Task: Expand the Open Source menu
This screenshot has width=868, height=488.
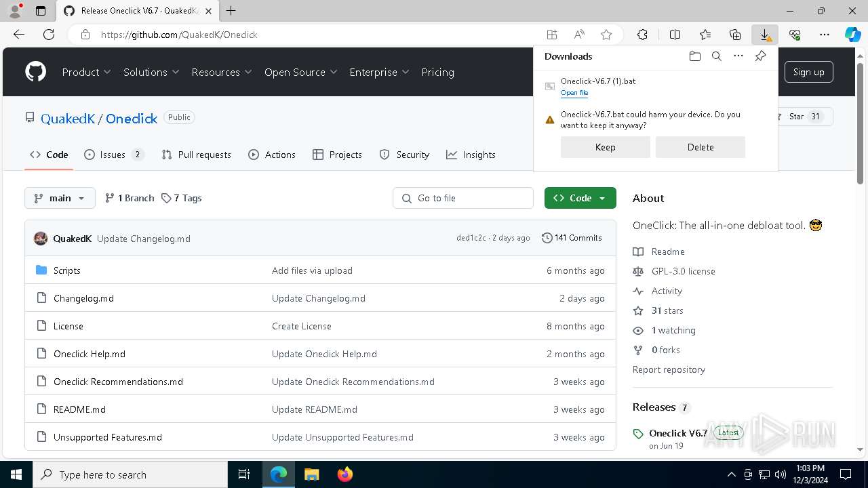Action: pos(300,72)
